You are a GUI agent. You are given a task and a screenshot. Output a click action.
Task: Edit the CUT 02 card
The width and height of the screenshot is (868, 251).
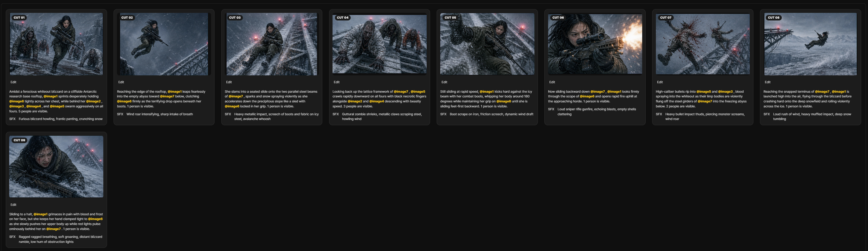[x=121, y=82]
